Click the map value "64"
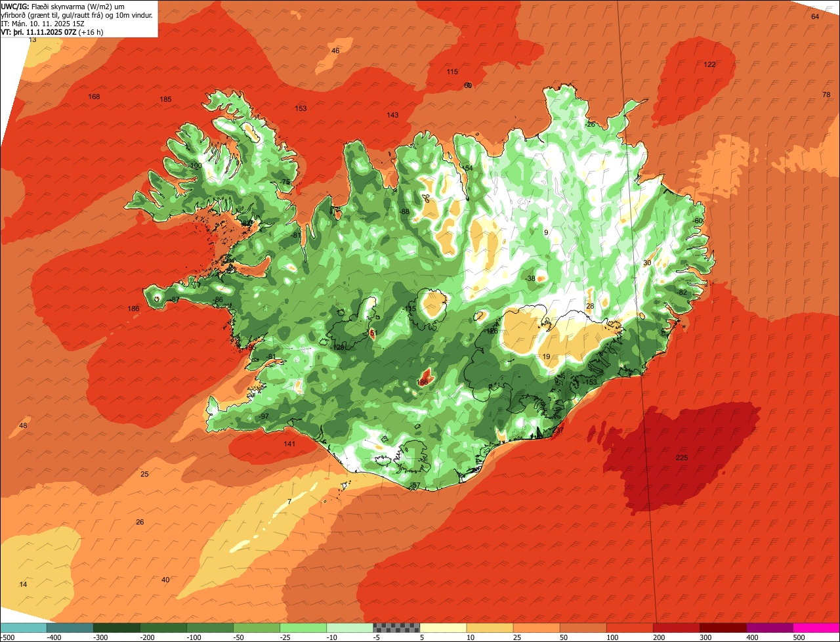The height and width of the screenshot is (642, 840). pos(815,16)
